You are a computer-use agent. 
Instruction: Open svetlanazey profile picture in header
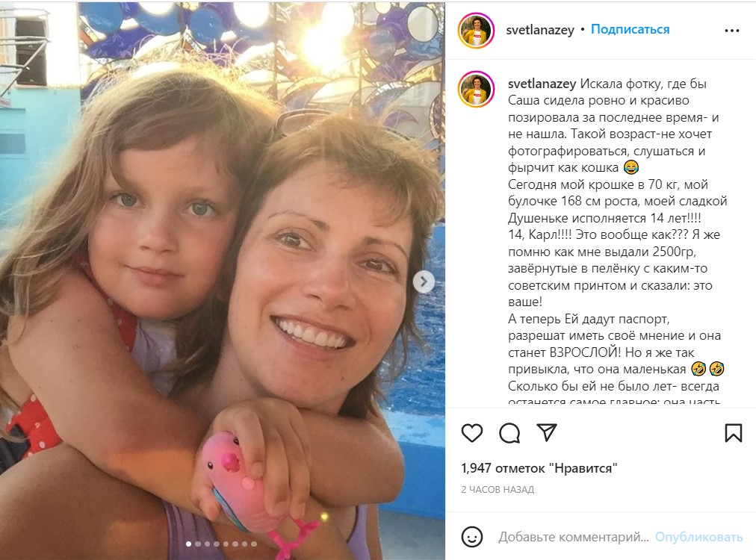point(476,31)
